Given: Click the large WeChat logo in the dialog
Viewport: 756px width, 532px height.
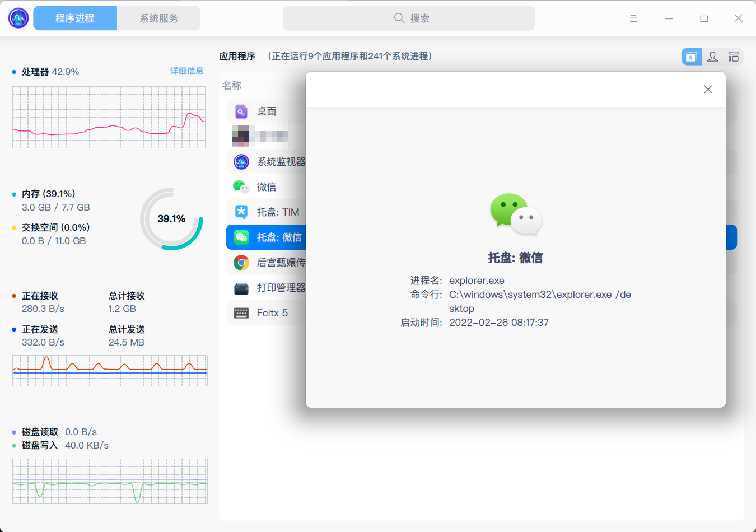Looking at the screenshot, I should pos(516,214).
